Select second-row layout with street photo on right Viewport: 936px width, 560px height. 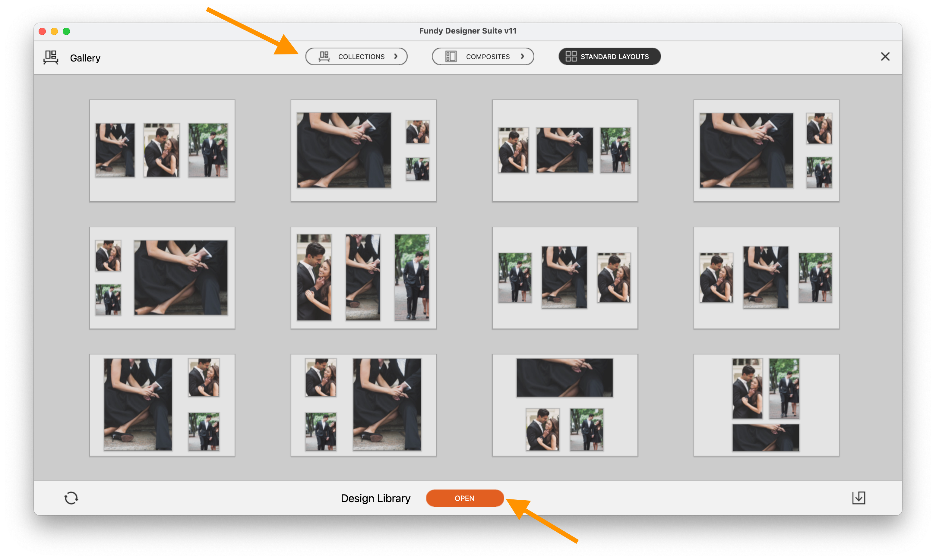766,278
